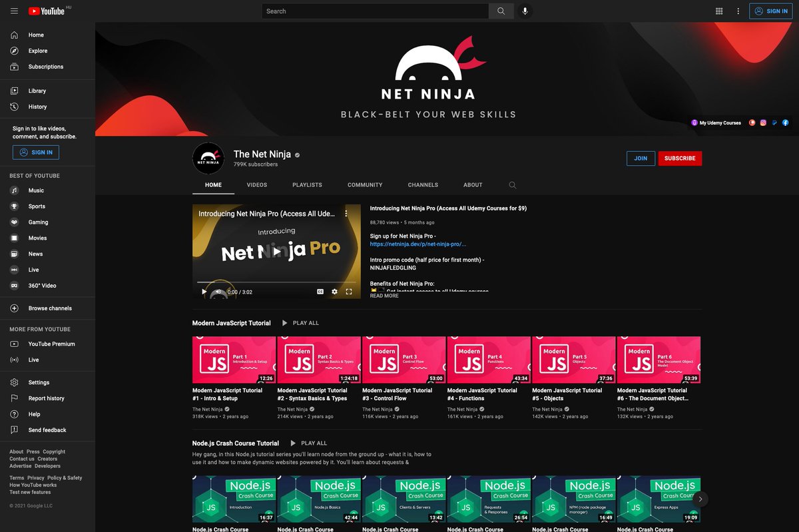Enter full screen on featured video
The height and width of the screenshot is (532, 799).
pyautogui.click(x=349, y=292)
